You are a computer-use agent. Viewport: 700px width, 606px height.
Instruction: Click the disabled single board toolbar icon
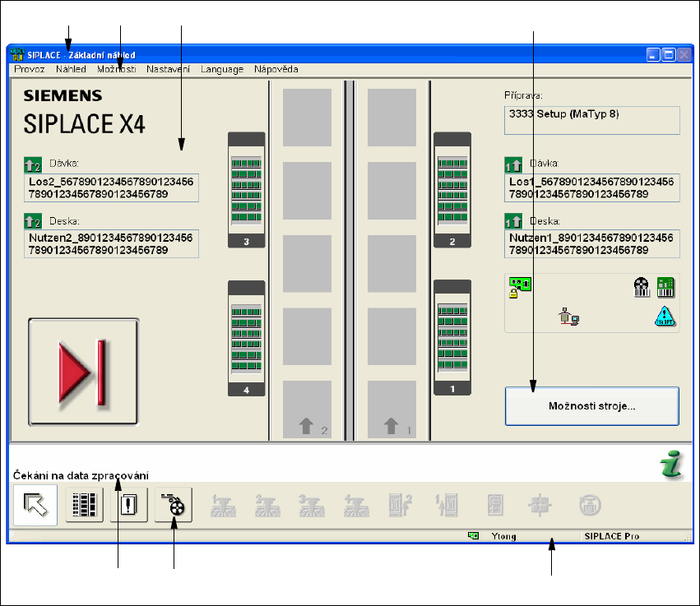tap(495, 505)
